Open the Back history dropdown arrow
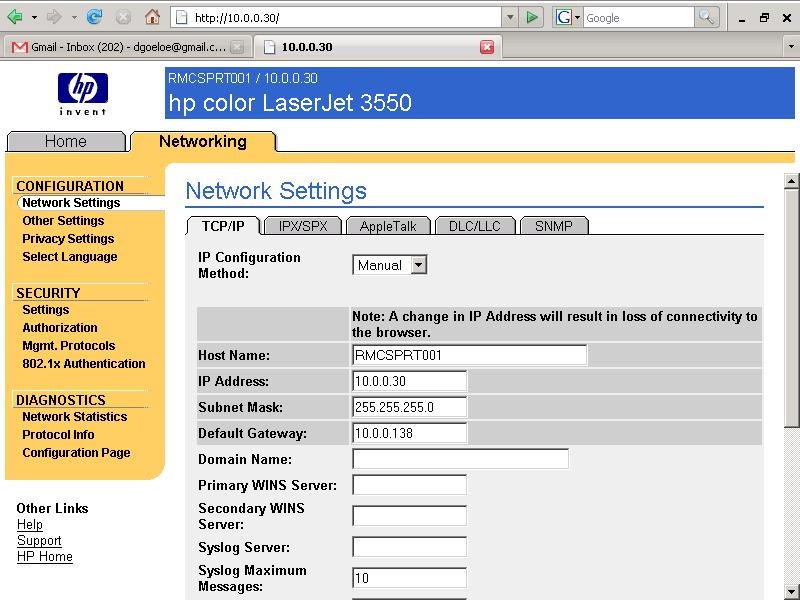Screen dimensions: 800x600 pos(34,17)
